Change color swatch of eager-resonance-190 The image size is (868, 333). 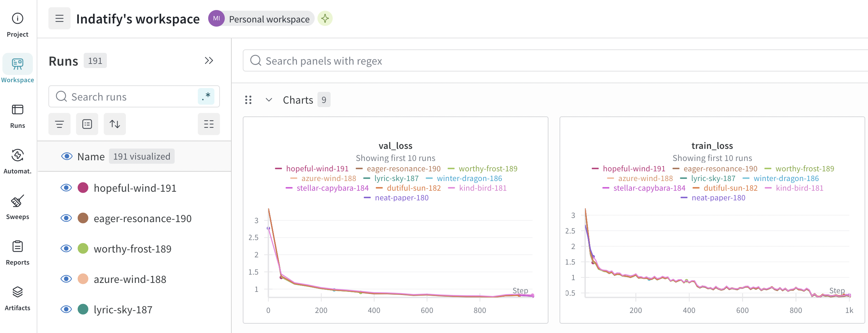(x=83, y=218)
